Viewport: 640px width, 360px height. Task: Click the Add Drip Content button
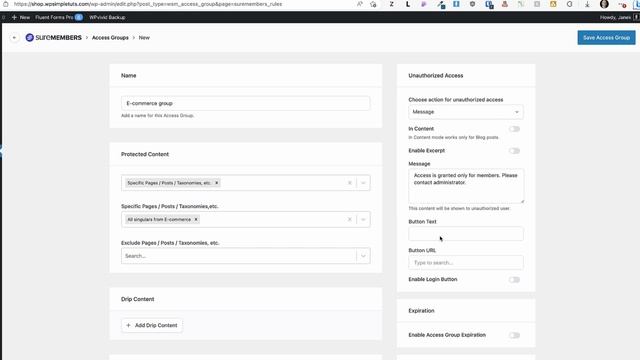[152, 325]
